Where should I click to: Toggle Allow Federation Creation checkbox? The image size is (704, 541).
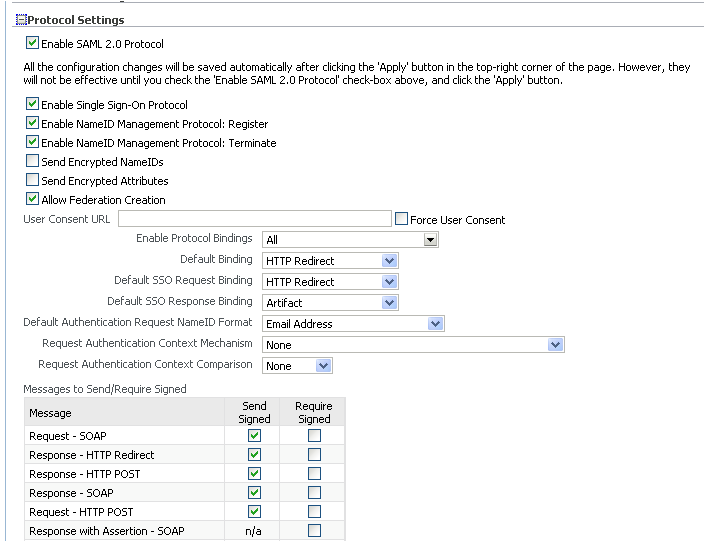(32, 199)
